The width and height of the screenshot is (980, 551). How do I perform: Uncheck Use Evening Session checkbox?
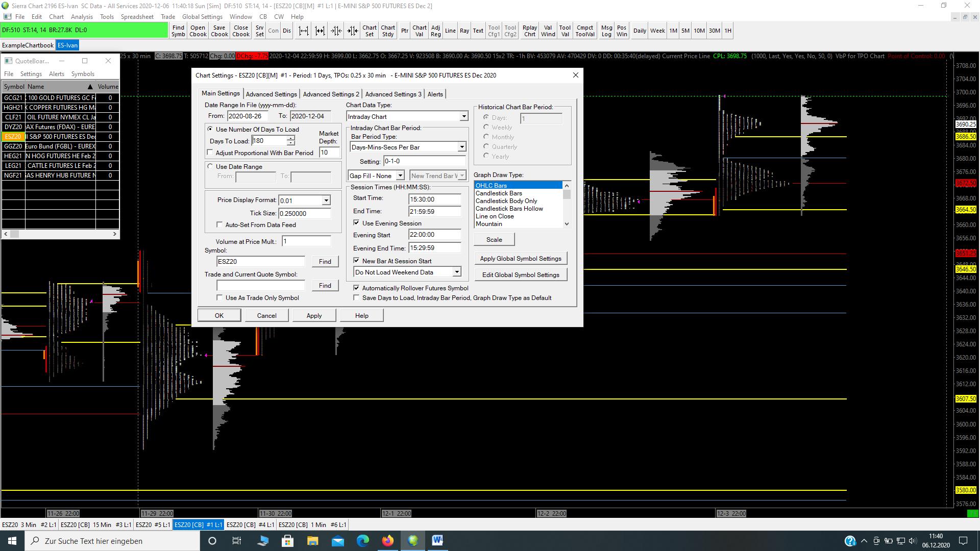pos(356,223)
